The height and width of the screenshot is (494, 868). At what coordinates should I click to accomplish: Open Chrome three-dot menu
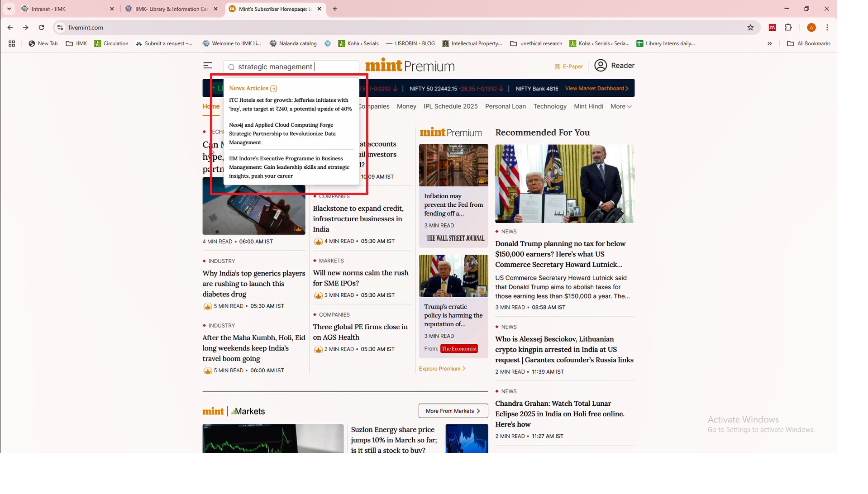827,28
